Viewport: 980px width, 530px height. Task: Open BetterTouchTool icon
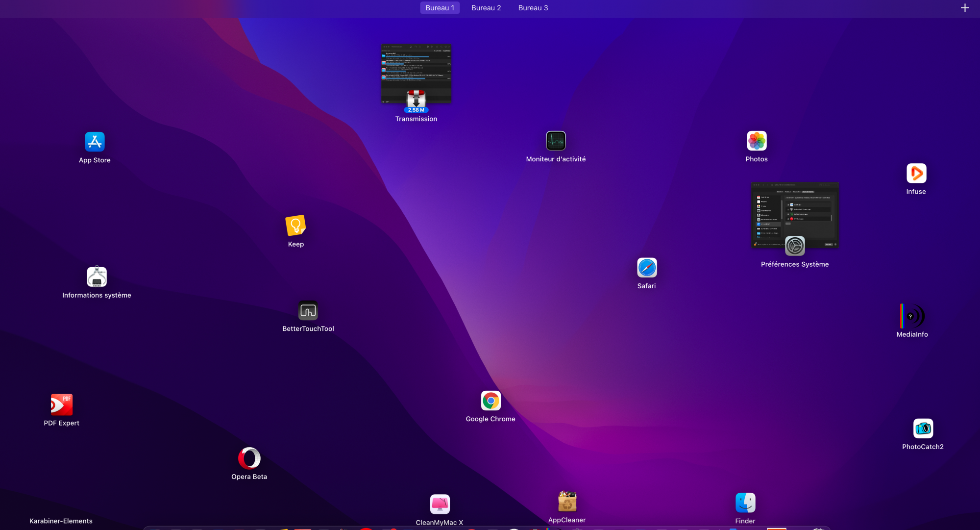[308, 310]
